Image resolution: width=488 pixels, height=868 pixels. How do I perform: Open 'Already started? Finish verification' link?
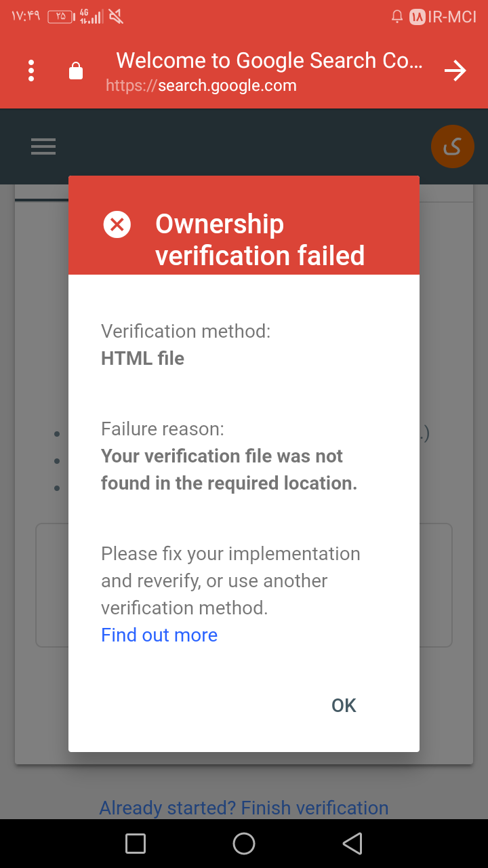pyautogui.click(x=244, y=808)
